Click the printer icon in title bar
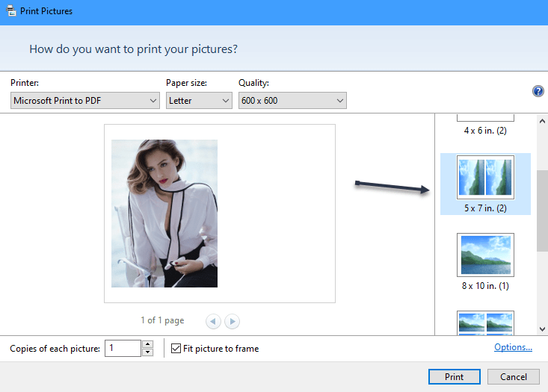The width and height of the screenshot is (548, 392). (x=9, y=12)
